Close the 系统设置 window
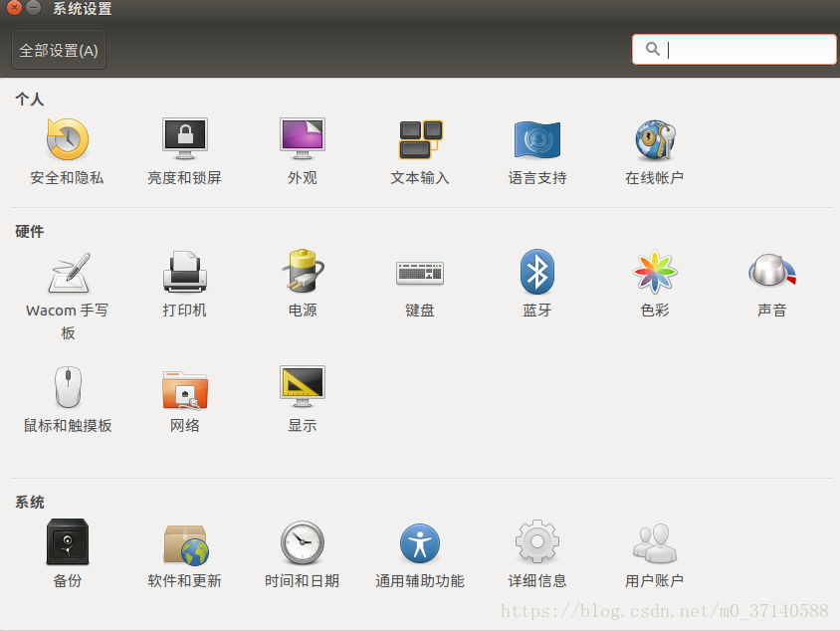 [x=15, y=8]
